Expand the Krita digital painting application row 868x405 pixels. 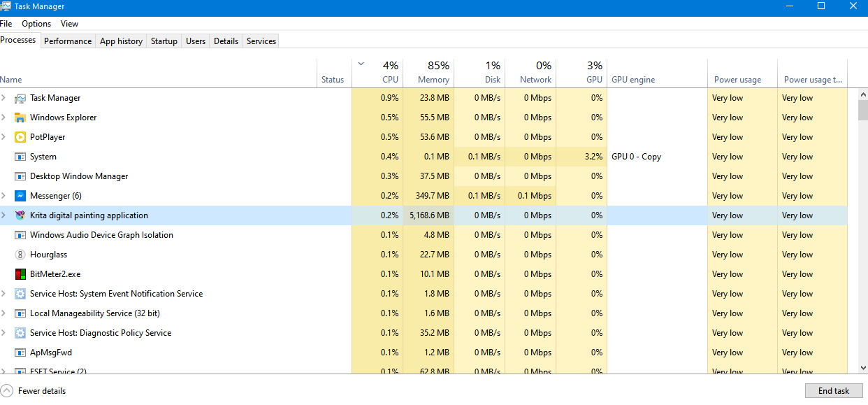pyautogui.click(x=4, y=215)
